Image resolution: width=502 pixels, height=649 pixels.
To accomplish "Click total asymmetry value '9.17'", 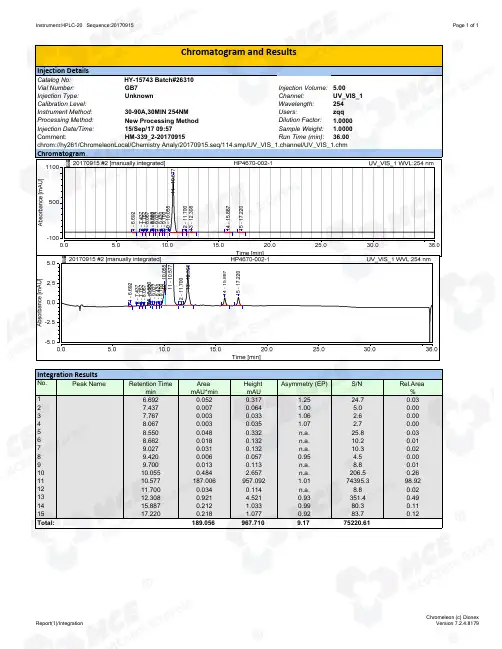I will pos(303,523).
